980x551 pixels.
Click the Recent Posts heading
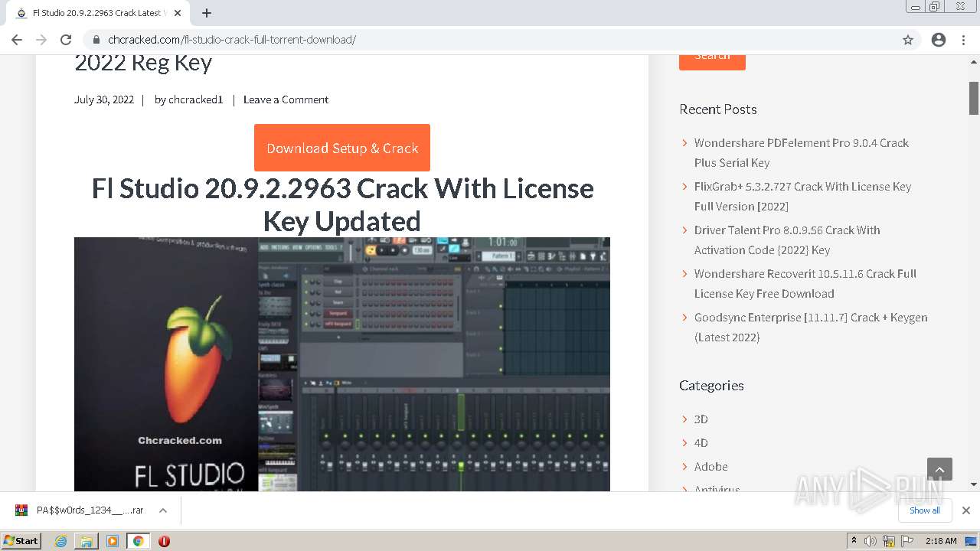pyautogui.click(x=718, y=109)
